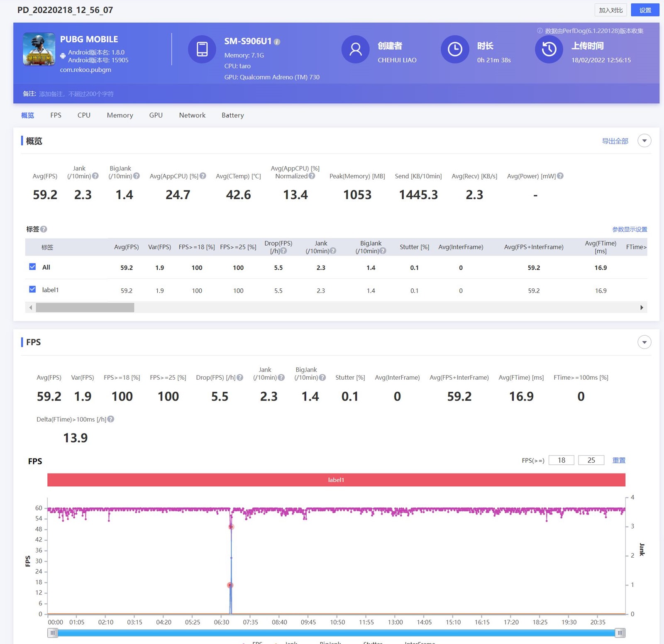Viewport: 664px width, 644px height.
Task: Uncheck the All label checkbox
Action: pyautogui.click(x=32, y=267)
